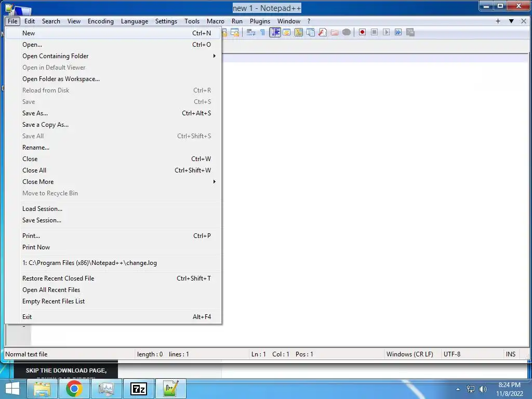
Task: Click the network tray icon
Action: point(470,389)
